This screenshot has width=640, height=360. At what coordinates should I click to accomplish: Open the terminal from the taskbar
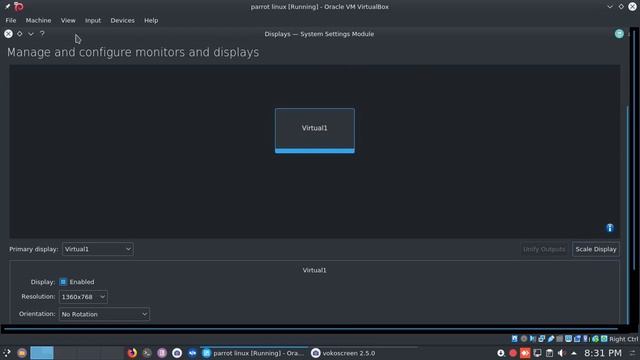click(147, 353)
